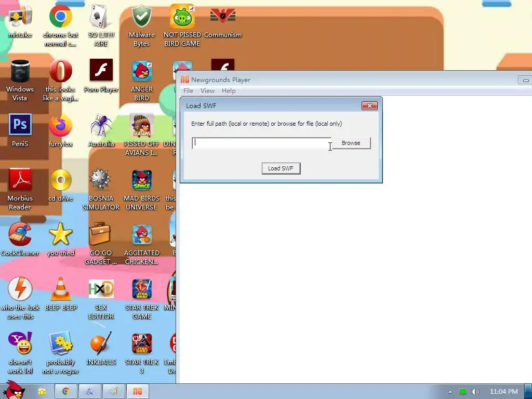Select the 'doesn't work lol' Yahoo icon
Screen dimensions: 532x399
pos(20,353)
